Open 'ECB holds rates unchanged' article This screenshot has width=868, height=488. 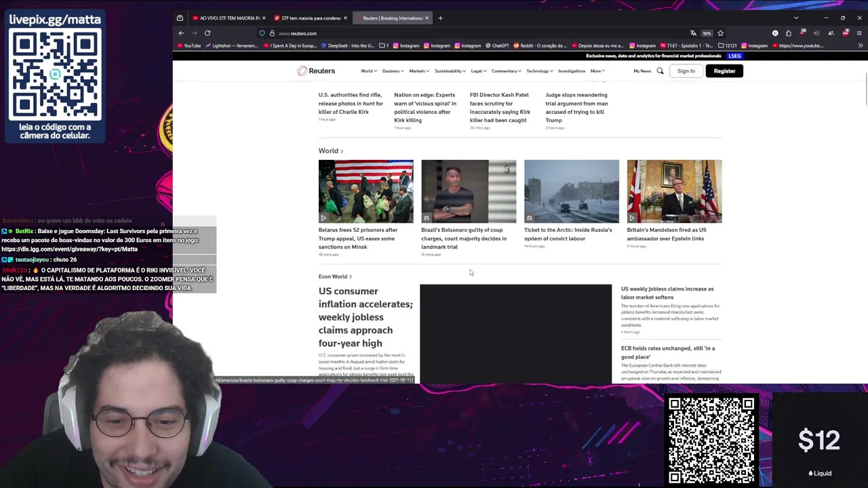click(668, 352)
